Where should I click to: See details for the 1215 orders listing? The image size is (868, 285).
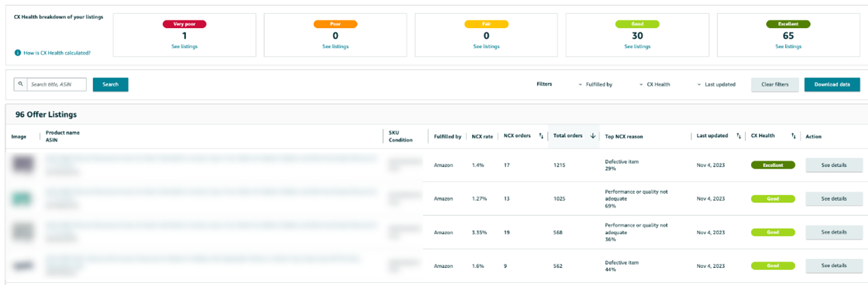[834, 165]
